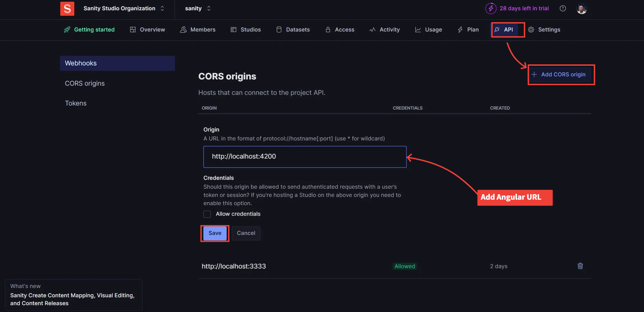Click the 2 days created value
This screenshot has width=644, height=312.
[498, 266]
